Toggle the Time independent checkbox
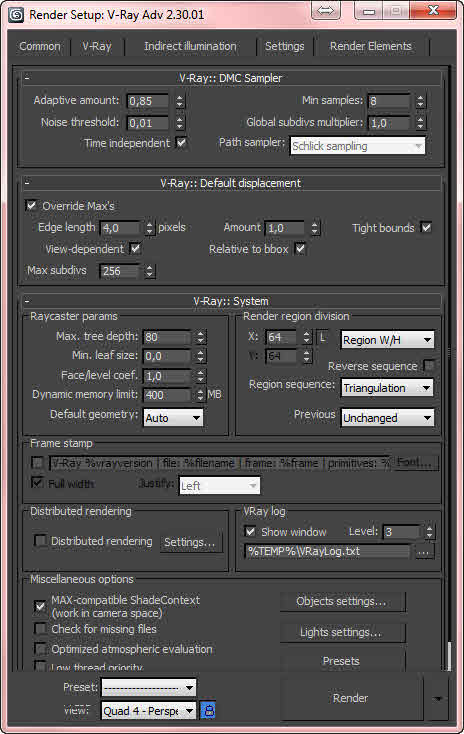Screen dimensions: 464x734 tap(181, 142)
